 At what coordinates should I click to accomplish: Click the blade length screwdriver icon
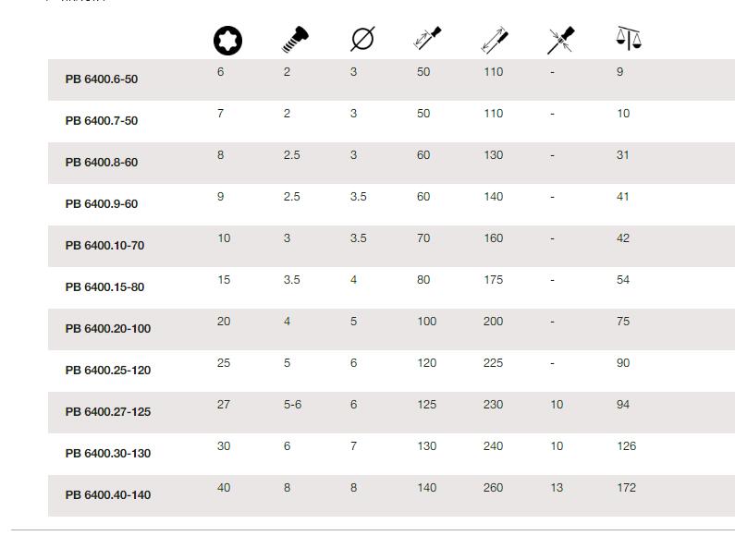coord(427,38)
